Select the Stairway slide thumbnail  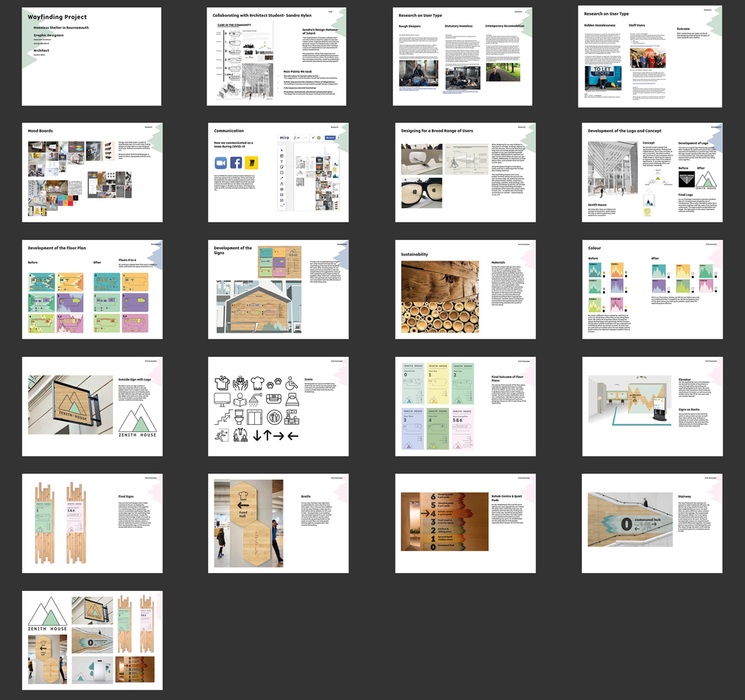coord(652,524)
